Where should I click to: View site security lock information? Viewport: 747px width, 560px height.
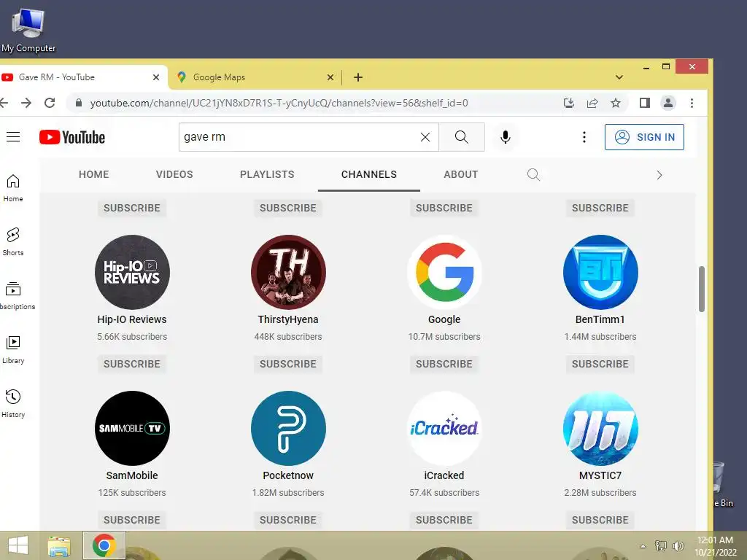(x=79, y=103)
